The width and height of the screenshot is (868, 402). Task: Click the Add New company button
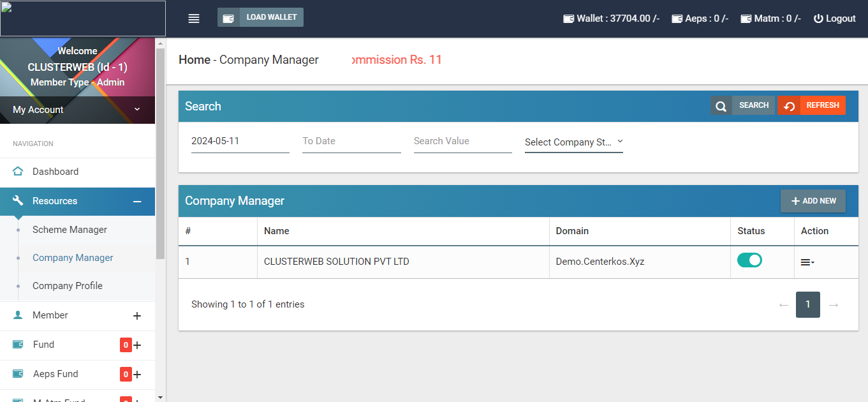click(x=813, y=201)
